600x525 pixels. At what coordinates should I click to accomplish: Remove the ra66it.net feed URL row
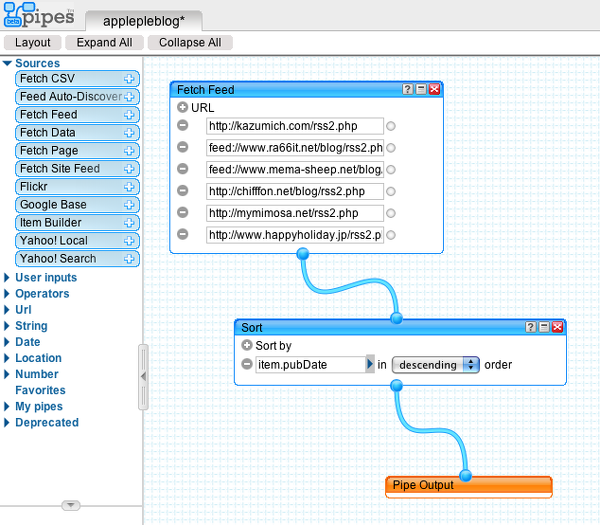[183, 147]
